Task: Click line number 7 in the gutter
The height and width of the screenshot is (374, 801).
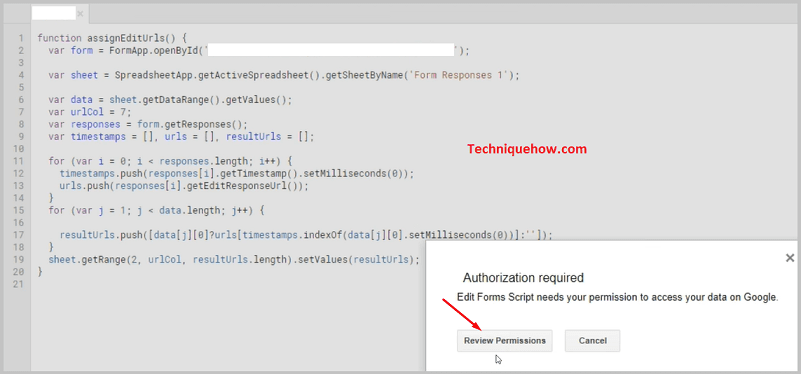Action: coord(21,112)
